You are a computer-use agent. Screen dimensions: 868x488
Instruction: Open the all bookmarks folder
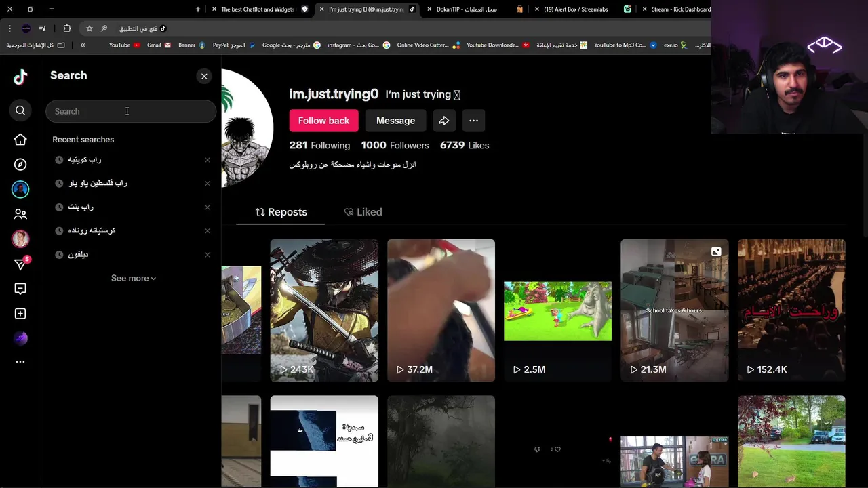35,45
